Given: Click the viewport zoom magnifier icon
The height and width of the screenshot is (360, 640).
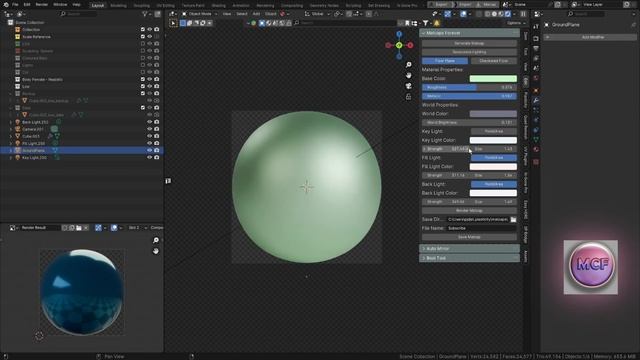Looking at the screenshot, I should click(408, 64).
